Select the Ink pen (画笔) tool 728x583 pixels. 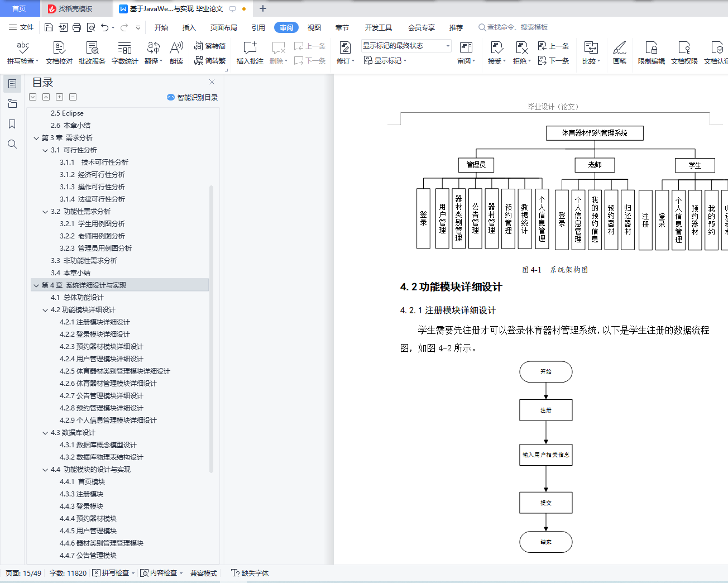pyautogui.click(x=620, y=53)
